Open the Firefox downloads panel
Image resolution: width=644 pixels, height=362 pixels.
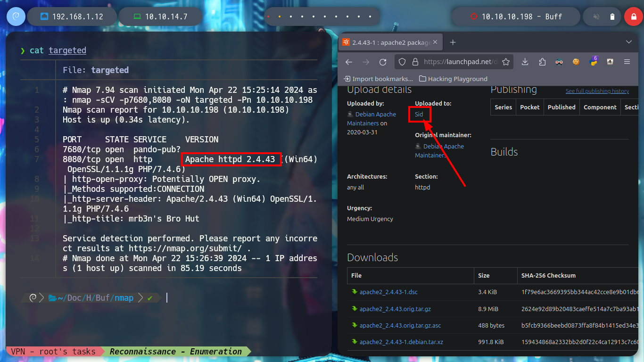(525, 62)
